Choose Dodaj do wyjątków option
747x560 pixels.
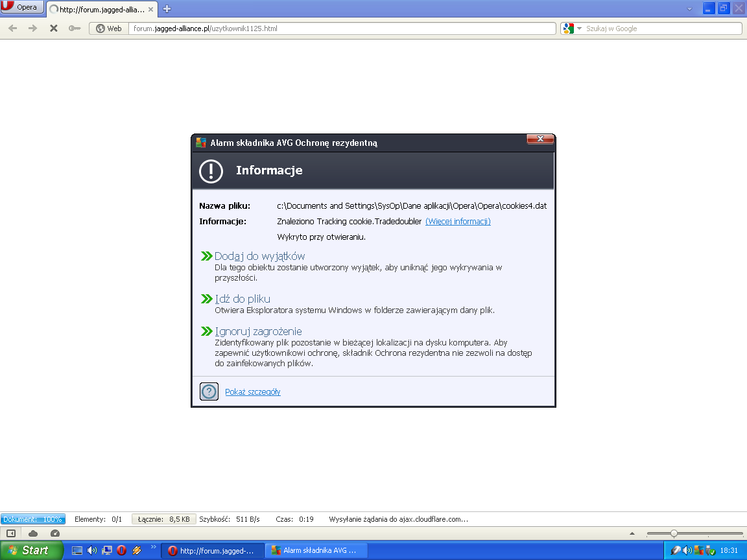[x=259, y=256]
